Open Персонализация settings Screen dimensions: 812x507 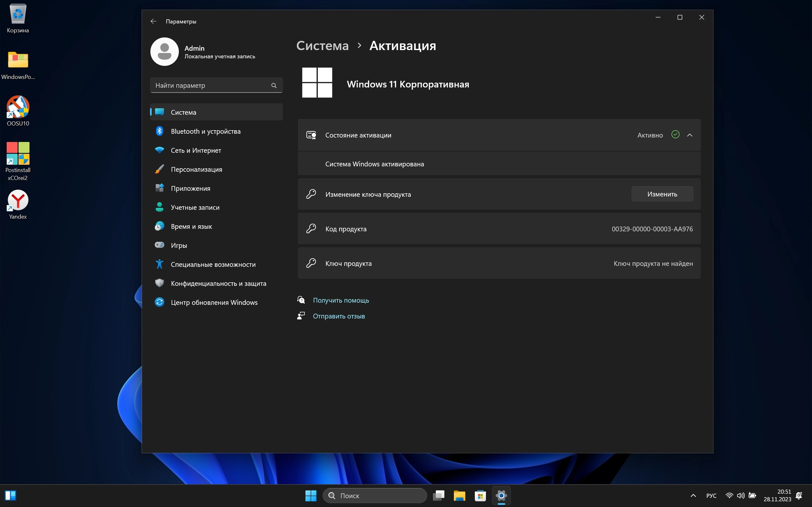196,169
